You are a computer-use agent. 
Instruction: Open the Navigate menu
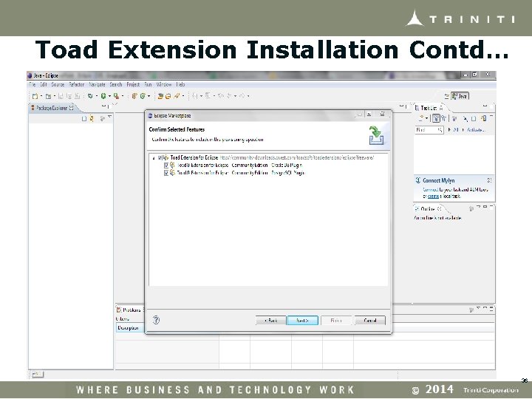click(x=97, y=84)
